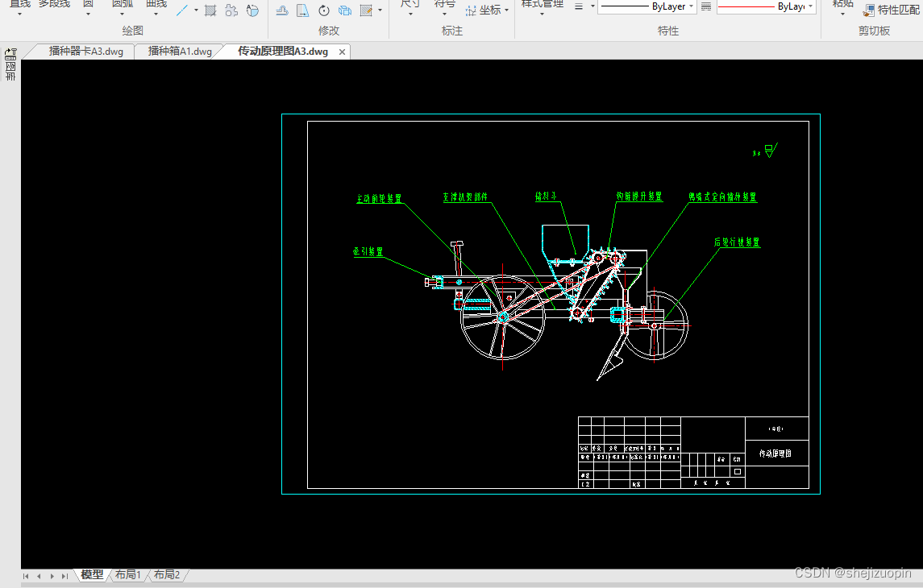The image size is (923, 588).
Task: Click the revision cloud icon in 绘图
Action: pos(252,10)
